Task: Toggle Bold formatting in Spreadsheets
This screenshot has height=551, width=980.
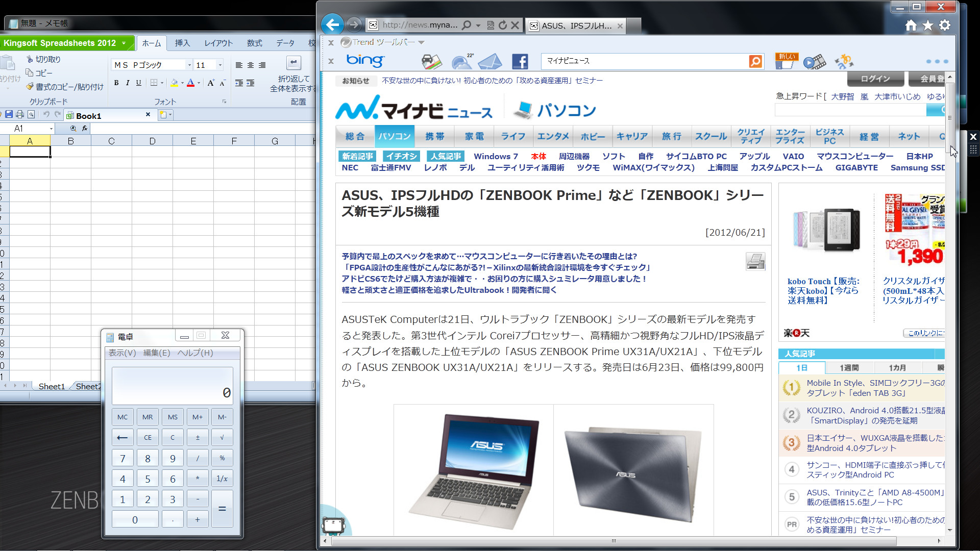Action: [x=116, y=83]
